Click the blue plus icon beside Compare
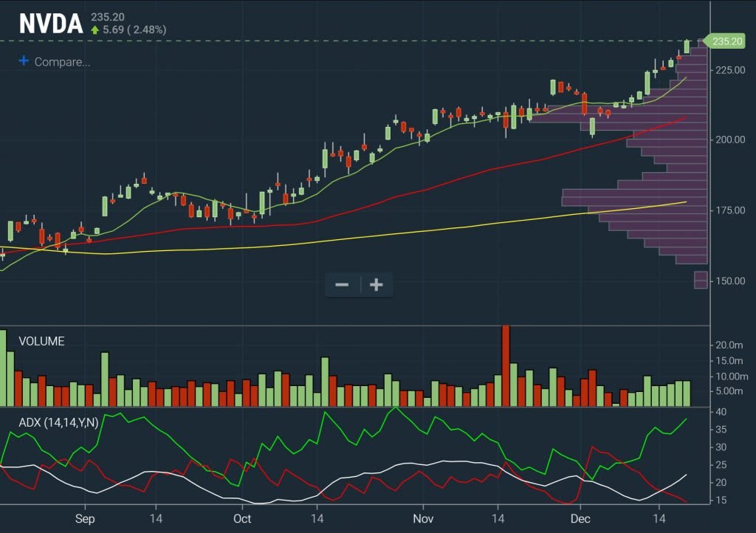This screenshot has height=533, width=756. click(x=23, y=62)
